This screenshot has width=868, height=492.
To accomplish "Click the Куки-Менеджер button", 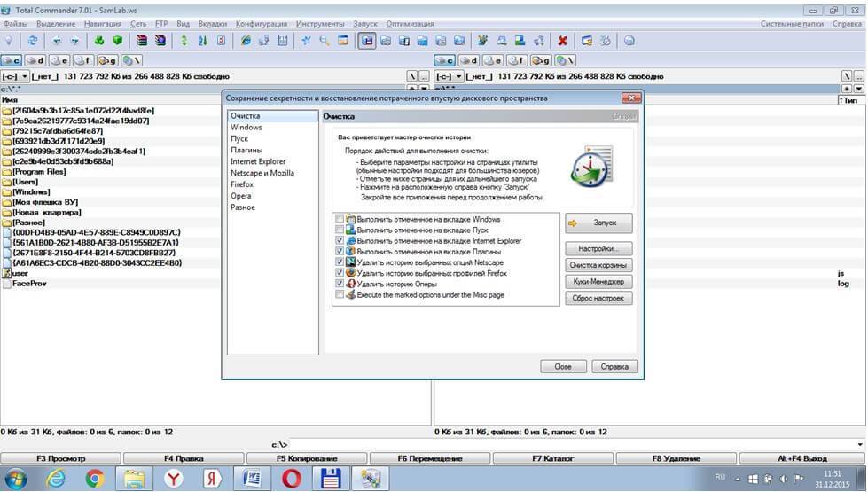I will pos(598,282).
